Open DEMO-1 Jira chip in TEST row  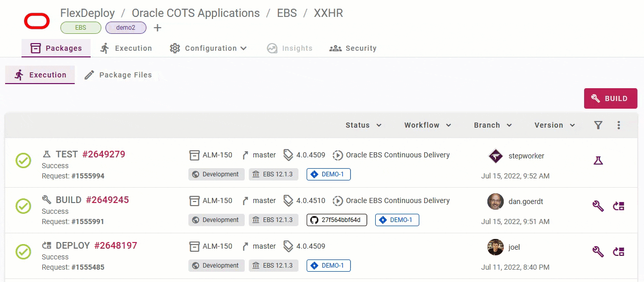click(x=329, y=174)
